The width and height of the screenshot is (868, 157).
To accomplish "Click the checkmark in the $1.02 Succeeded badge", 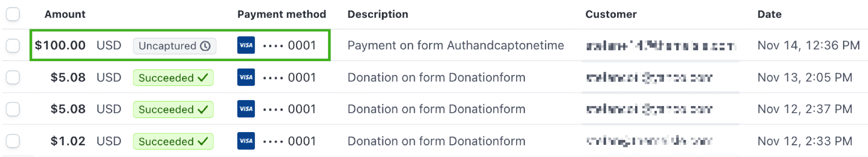I will 203,141.
